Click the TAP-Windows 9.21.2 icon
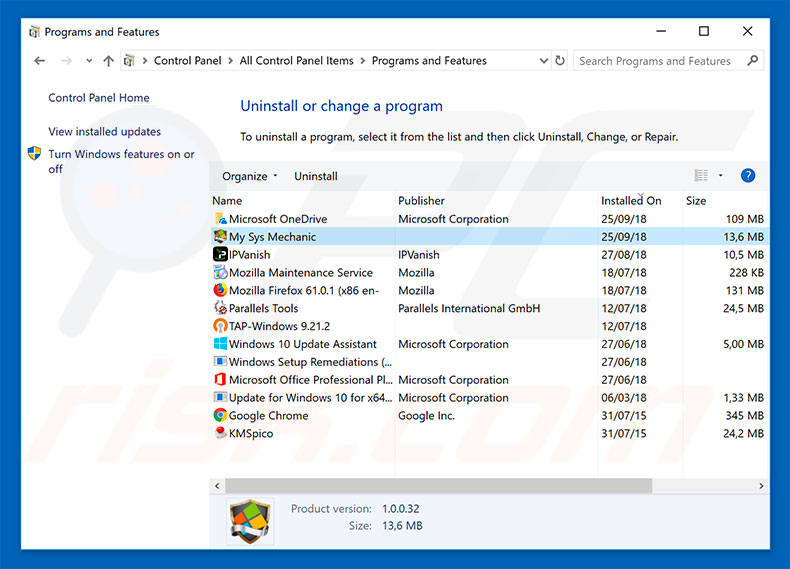 pos(220,326)
